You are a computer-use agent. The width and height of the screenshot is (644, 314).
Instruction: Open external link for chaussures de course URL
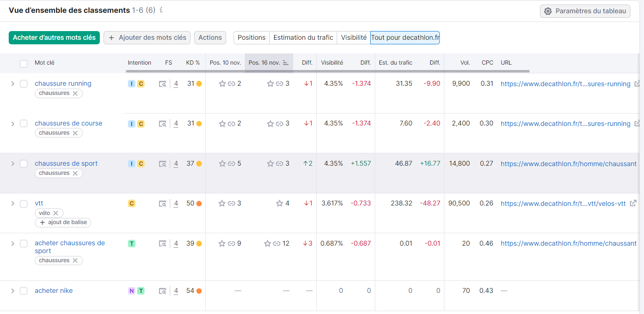(x=638, y=123)
